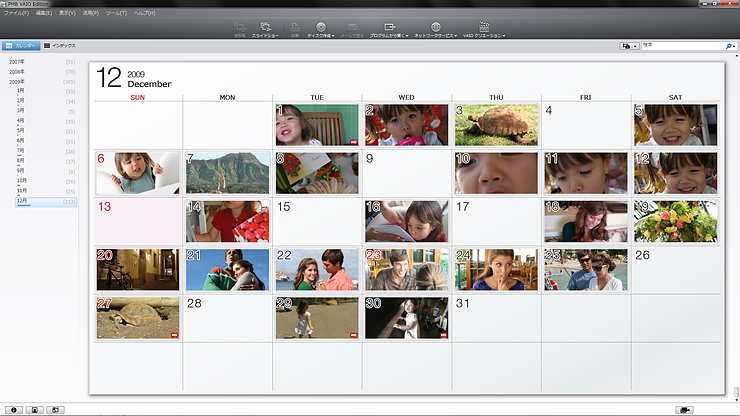The image size is (740, 416).
Task: Open the File (ファイル) menu
Action: [x=16, y=12]
